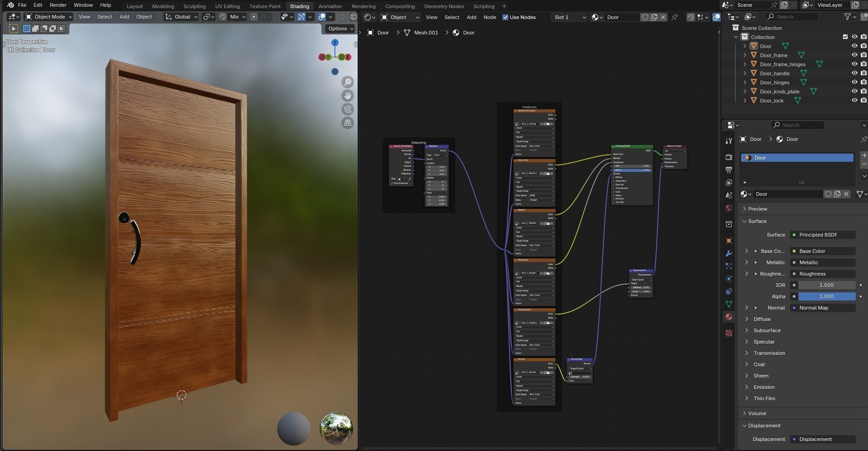
Task: Click the Tool properties tab icon
Action: (729, 141)
